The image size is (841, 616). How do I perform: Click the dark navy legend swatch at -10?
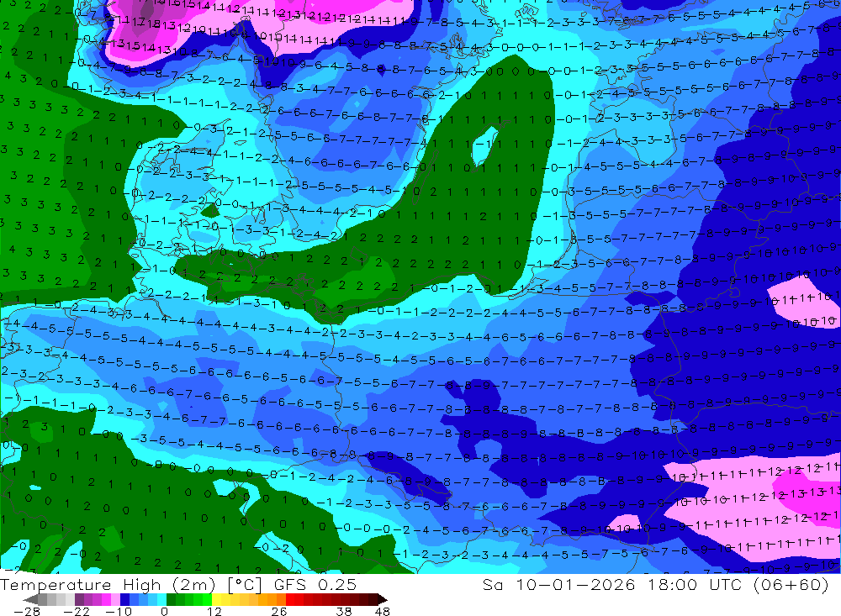(124, 599)
